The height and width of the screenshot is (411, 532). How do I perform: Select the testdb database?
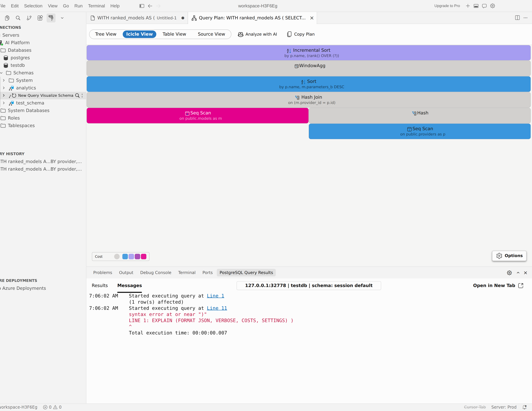(18, 65)
